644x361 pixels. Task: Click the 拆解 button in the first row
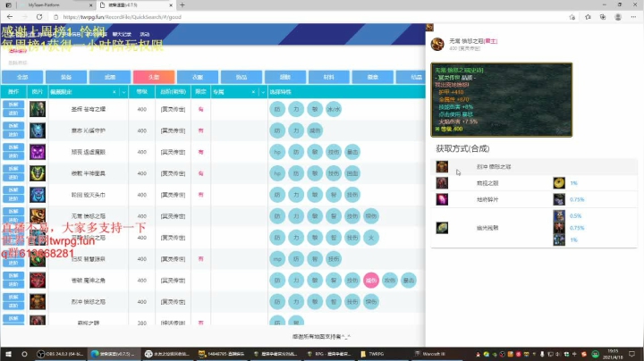13,105
